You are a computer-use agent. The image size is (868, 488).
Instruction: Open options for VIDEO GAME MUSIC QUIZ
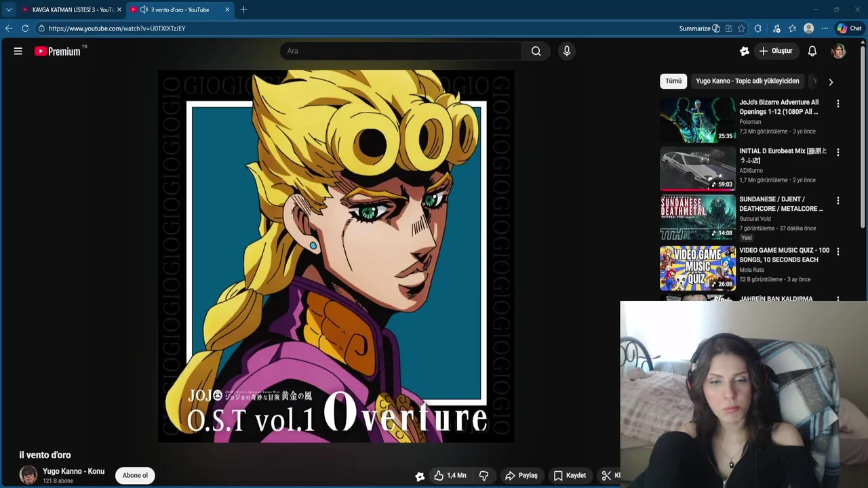(x=838, y=251)
